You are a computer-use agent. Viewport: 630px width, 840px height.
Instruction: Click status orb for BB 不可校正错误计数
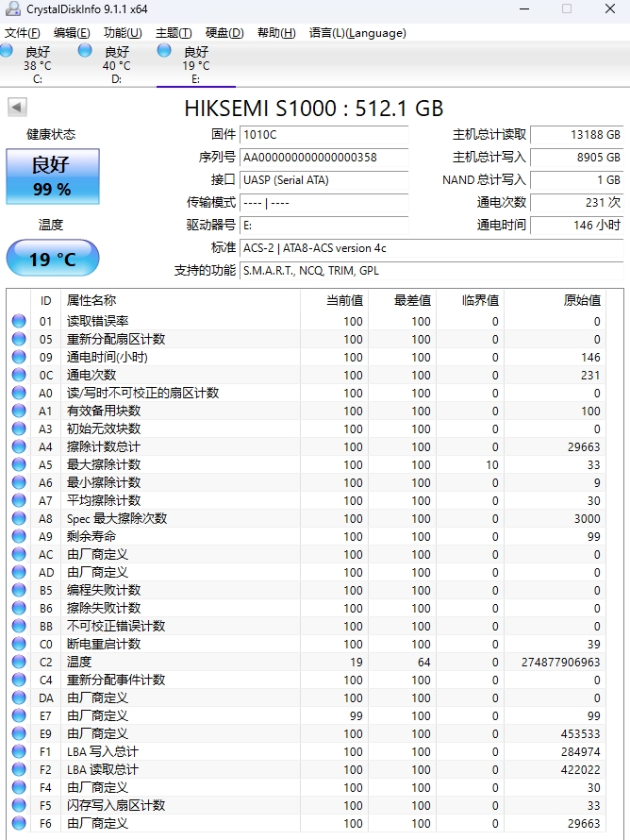[19, 626]
